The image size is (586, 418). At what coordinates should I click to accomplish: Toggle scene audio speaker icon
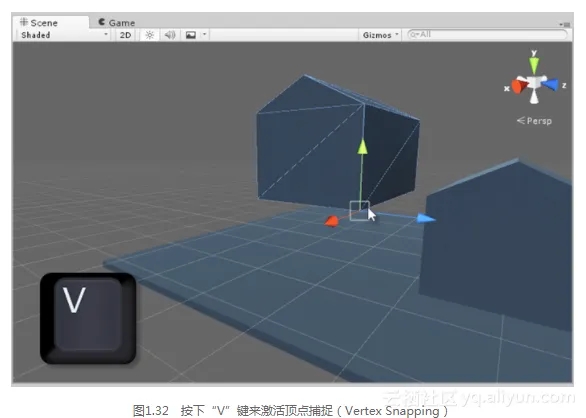coord(170,35)
